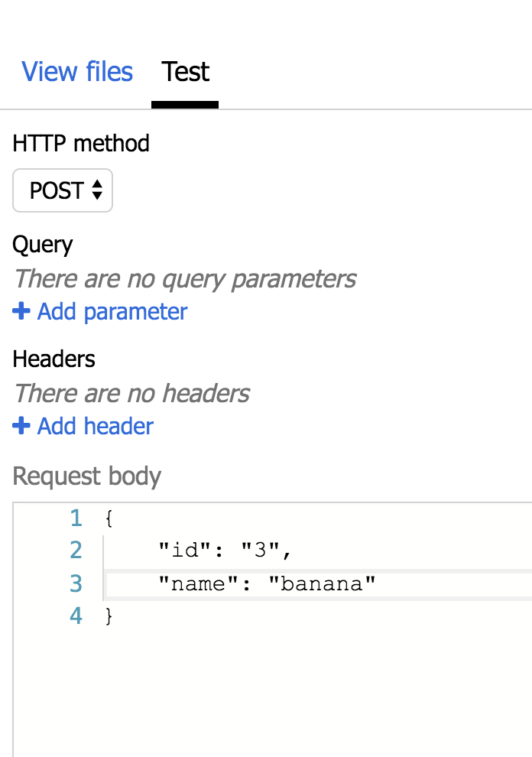Click the closing curly brace on line 4
Image resolution: width=532 pixels, height=757 pixels.
click(109, 616)
